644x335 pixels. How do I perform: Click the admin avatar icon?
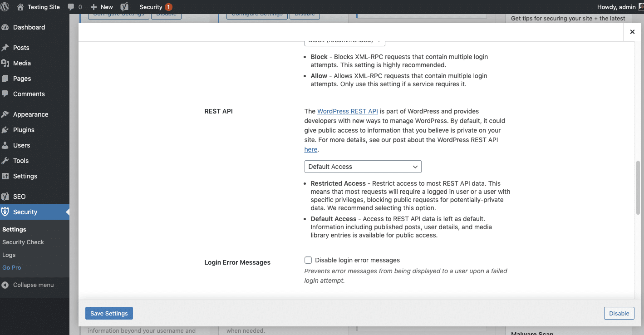pos(641,7)
